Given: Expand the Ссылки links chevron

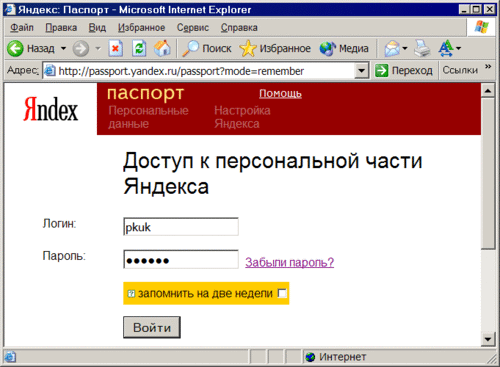Looking at the screenshot, I should click(x=488, y=66).
